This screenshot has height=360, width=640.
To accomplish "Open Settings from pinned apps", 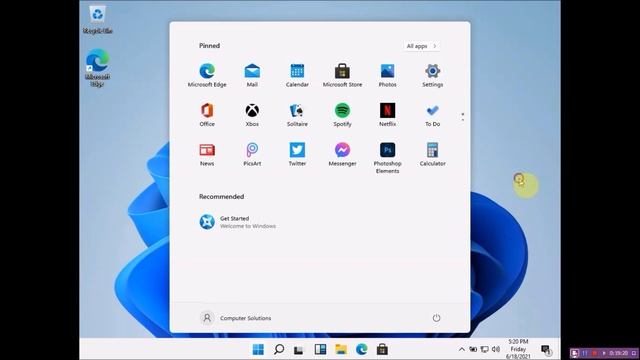I will pyautogui.click(x=432, y=76).
